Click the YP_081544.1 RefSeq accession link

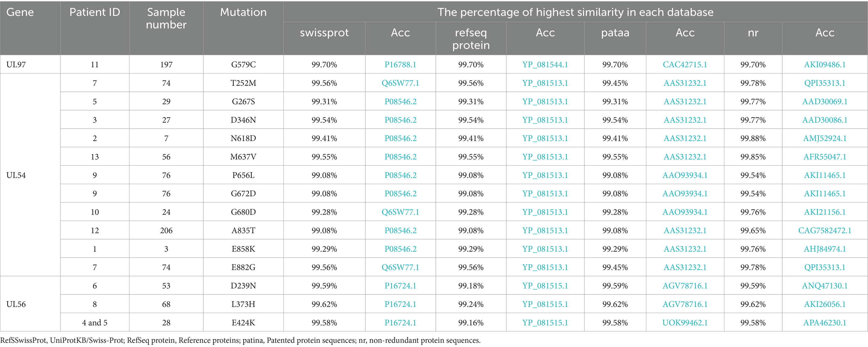(545, 65)
